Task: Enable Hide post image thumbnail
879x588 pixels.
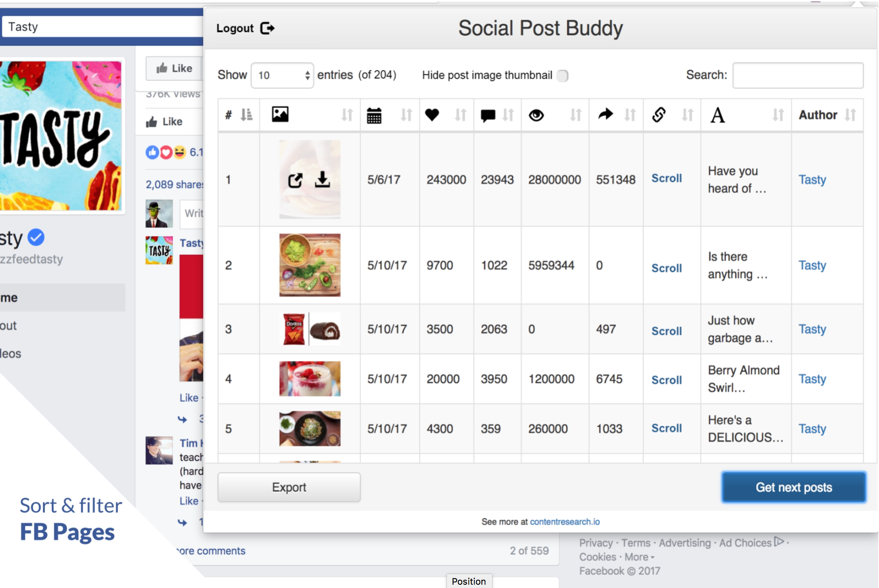Action: click(x=563, y=76)
